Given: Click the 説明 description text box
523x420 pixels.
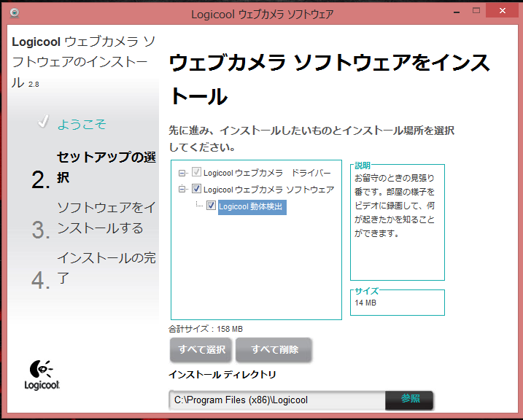Looking at the screenshot, I should click(398, 222).
